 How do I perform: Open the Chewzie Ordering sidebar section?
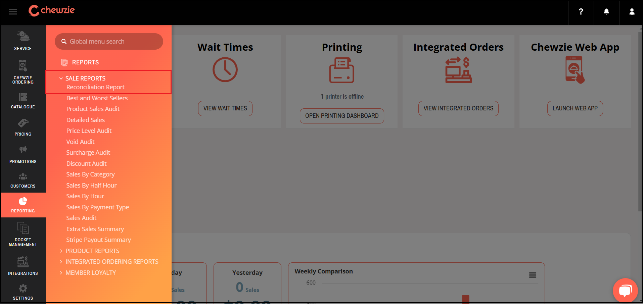tap(23, 72)
